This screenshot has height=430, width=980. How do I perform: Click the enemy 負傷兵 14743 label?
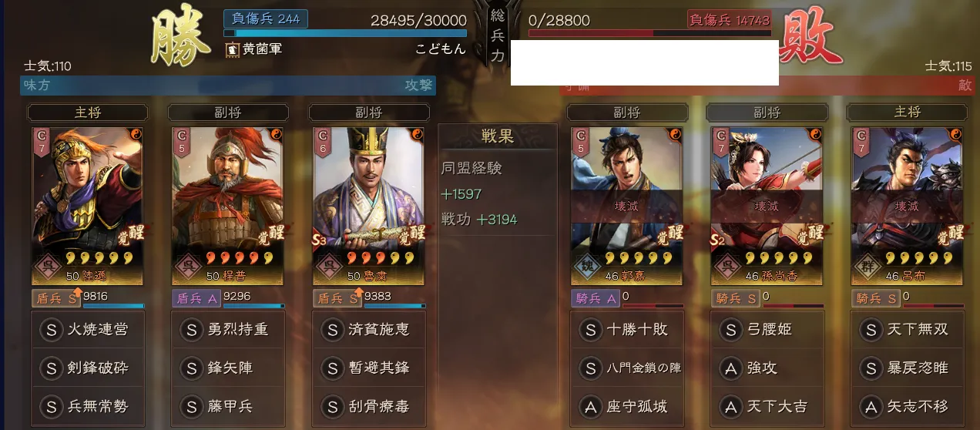(x=729, y=20)
